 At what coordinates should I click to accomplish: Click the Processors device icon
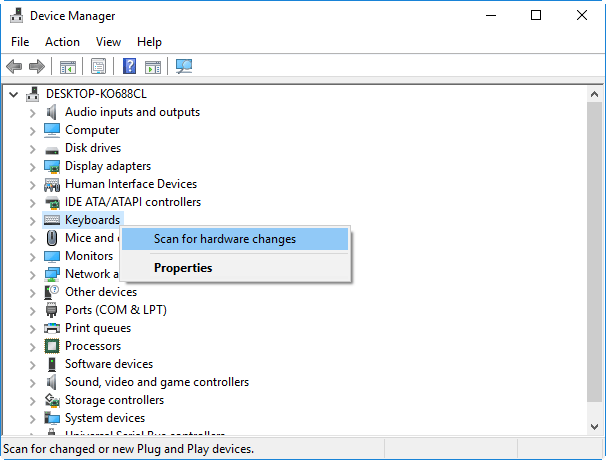(52, 346)
